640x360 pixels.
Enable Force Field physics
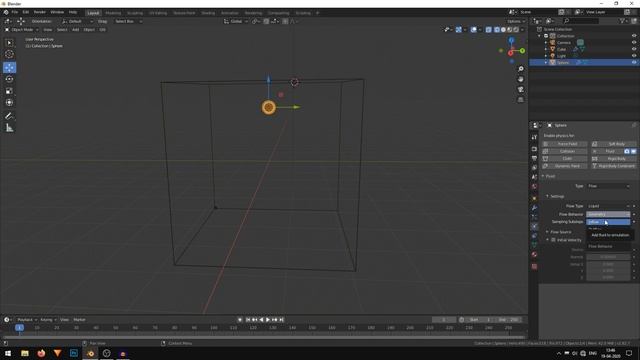tap(565, 144)
